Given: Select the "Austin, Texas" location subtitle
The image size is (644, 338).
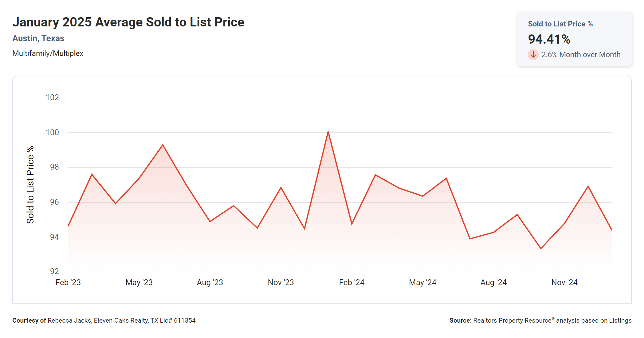Looking at the screenshot, I should click(x=38, y=38).
